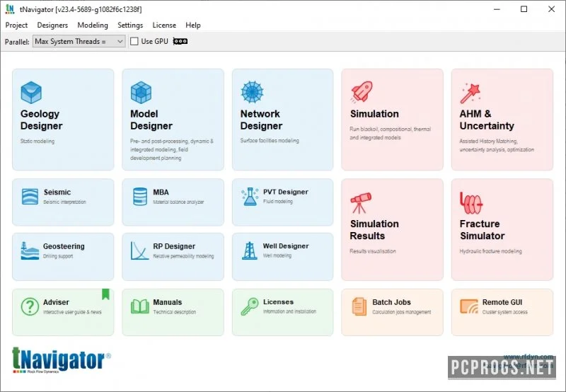The height and width of the screenshot is (392, 566).
Task: Click 'Static modeling' description text
Action: coord(37,141)
